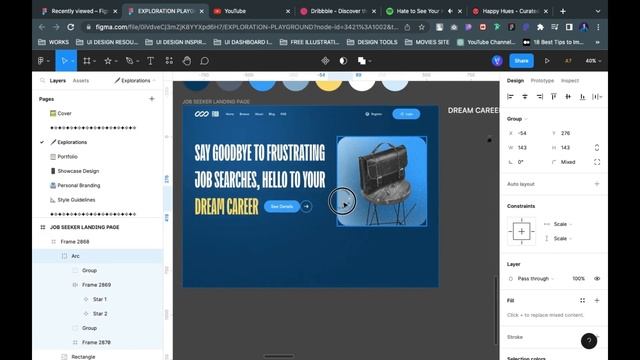This screenshot has width=640, height=360.
Task: Open the Explorations page dropdown
Action: (135, 80)
